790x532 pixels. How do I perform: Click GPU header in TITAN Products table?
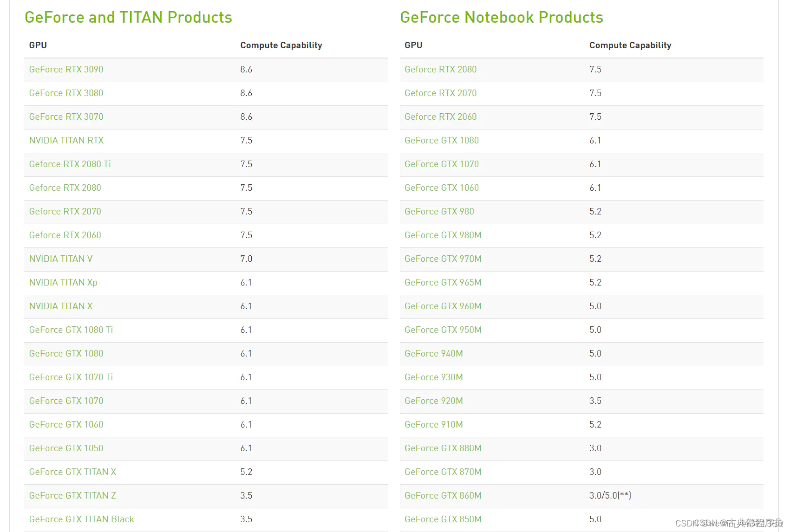[38, 45]
